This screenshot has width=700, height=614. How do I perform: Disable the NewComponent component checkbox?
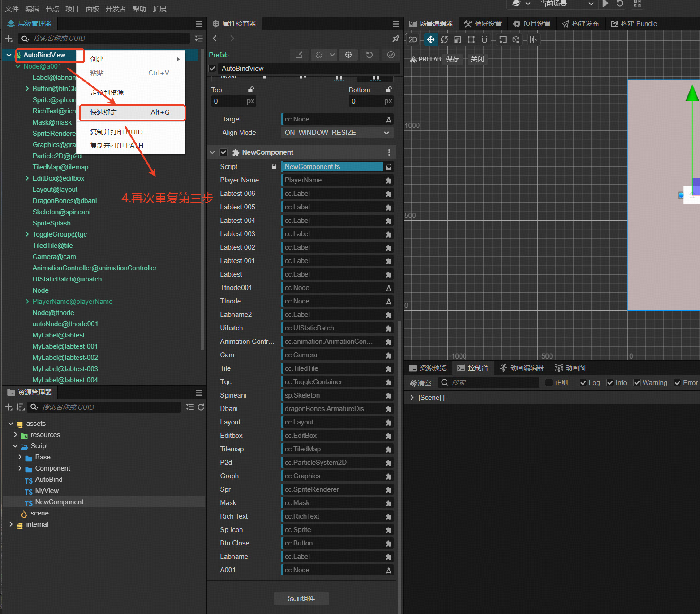tap(223, 152)
